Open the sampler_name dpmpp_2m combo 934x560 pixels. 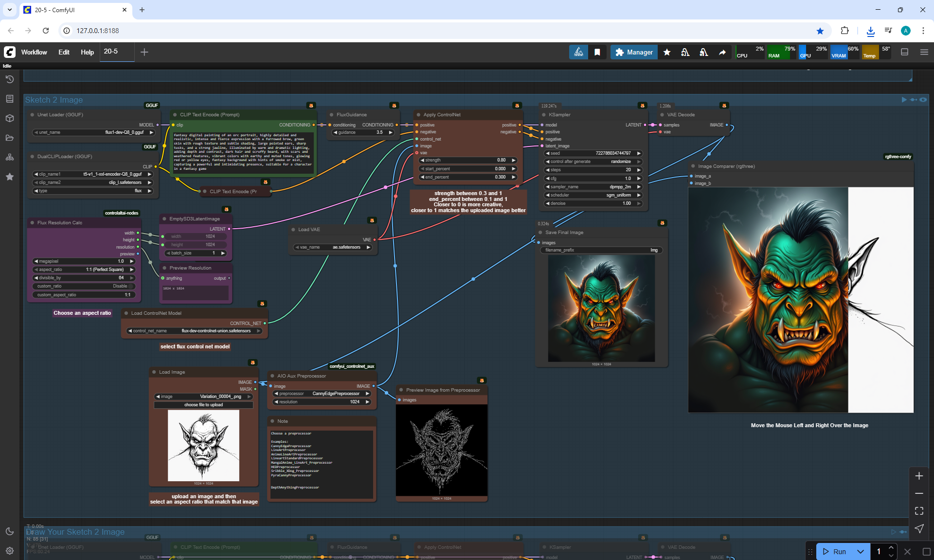593,187
